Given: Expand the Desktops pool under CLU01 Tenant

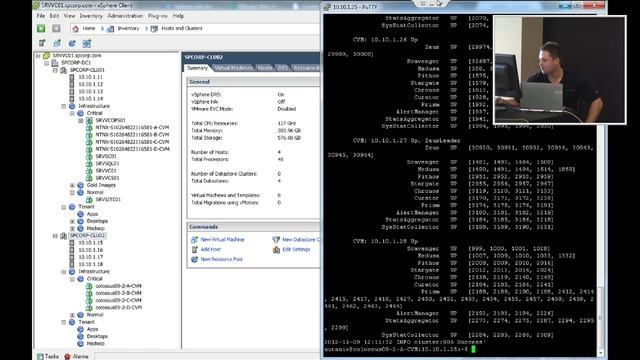Looking at the screenshot, I should click(72, 221).
